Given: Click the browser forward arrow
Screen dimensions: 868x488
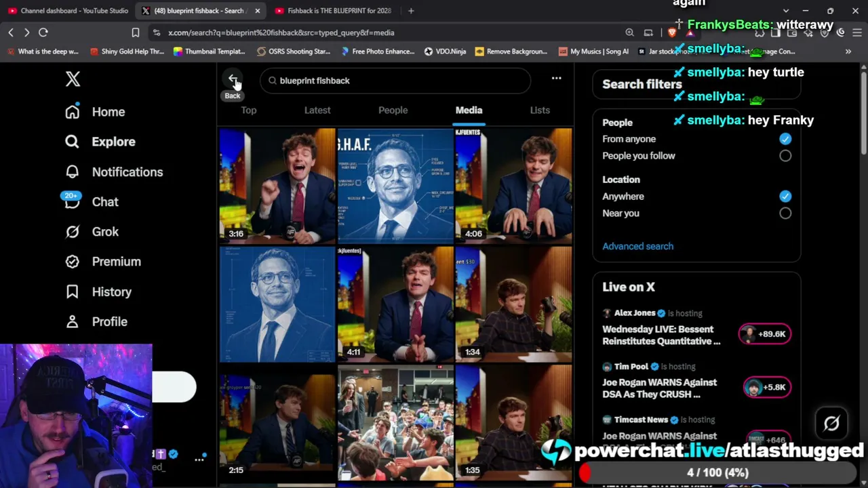Looking at the screenshot, I should (26, 33).
